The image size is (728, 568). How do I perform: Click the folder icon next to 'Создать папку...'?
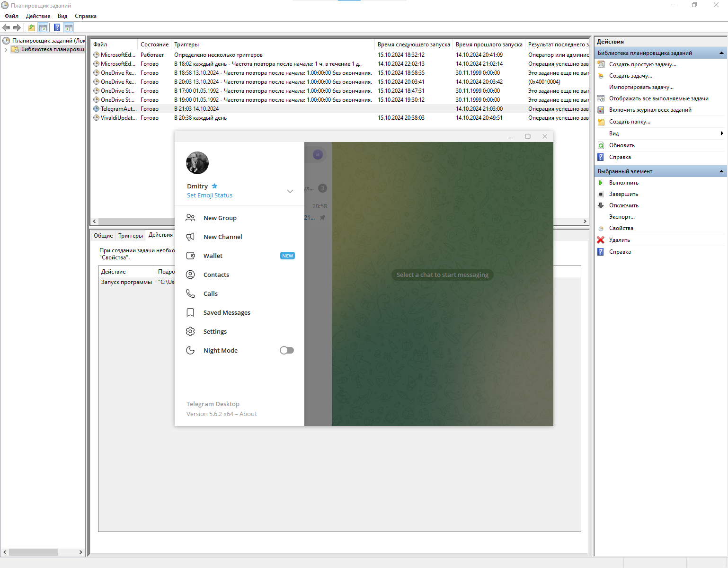[x=601, y=122]
